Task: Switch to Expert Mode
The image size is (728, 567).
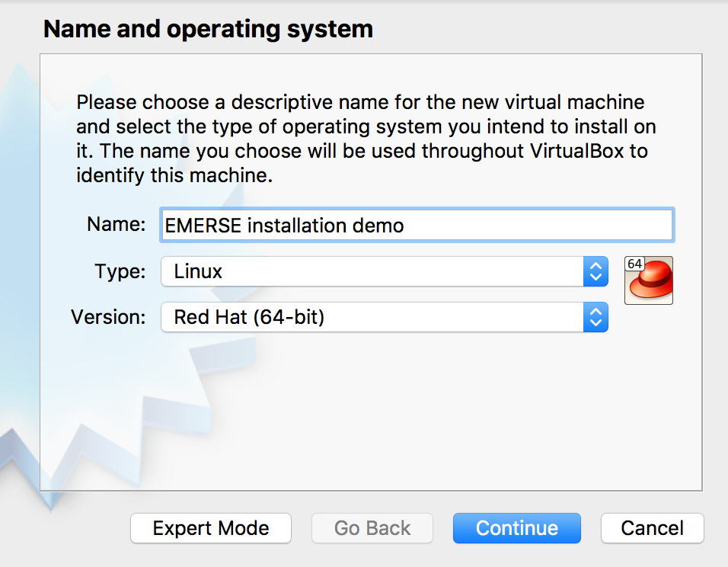Action: [x=211, y=528]
